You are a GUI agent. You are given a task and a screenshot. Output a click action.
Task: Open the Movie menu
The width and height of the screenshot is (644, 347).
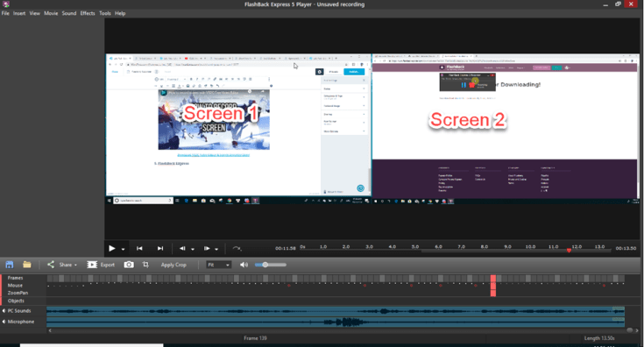(51, 13)
